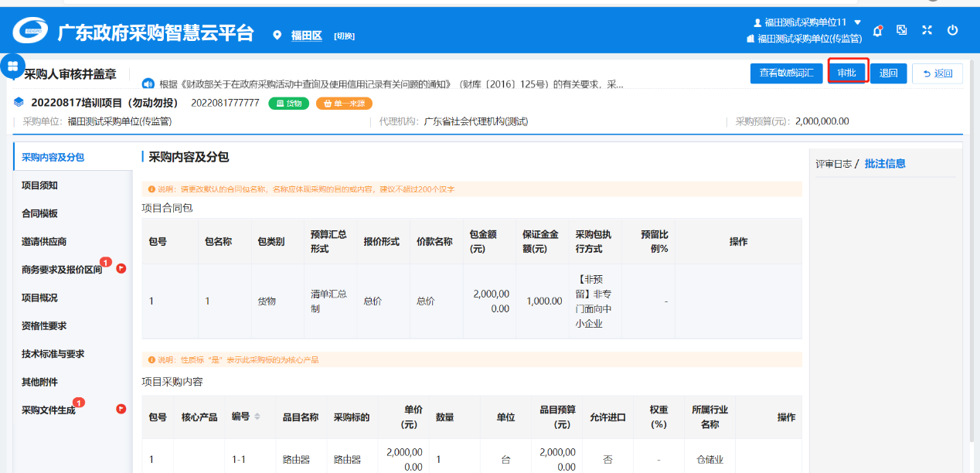Open the 邀请供应商 sidebar tab
The width and height of the screenshot is (980, 473).
73,241
